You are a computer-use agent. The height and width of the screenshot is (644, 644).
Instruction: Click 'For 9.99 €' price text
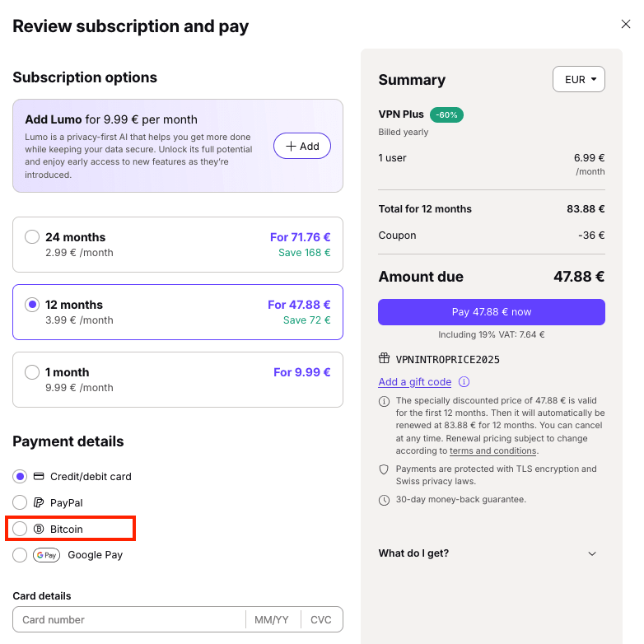(x=302, y=372)
